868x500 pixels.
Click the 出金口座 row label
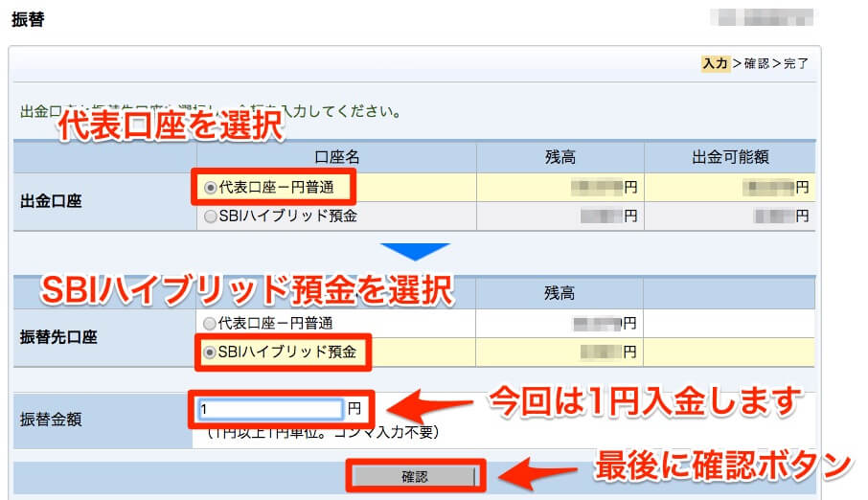point(51,201)
